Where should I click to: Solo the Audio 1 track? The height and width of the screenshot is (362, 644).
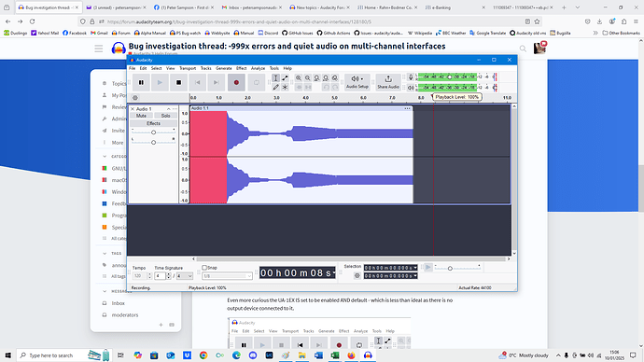pyautogui.click(x=165, y=116)
